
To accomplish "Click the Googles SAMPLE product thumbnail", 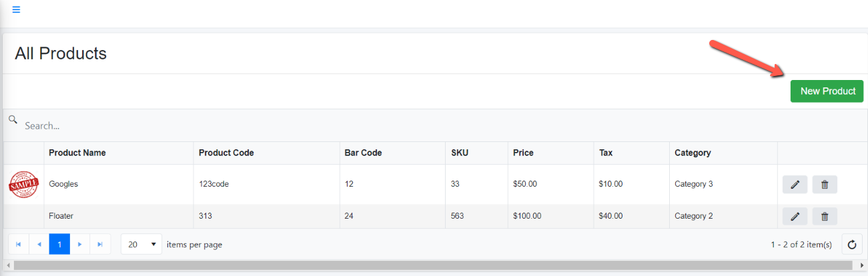I will click(24, 184).
